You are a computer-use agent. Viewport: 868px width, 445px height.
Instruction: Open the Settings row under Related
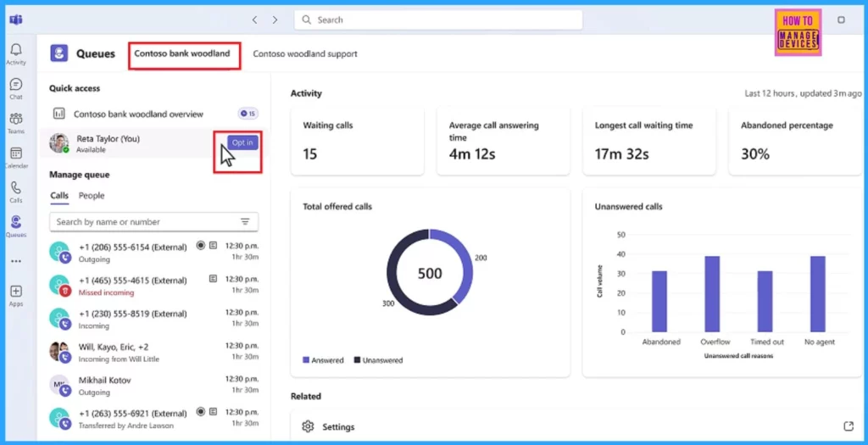[576, 426]
